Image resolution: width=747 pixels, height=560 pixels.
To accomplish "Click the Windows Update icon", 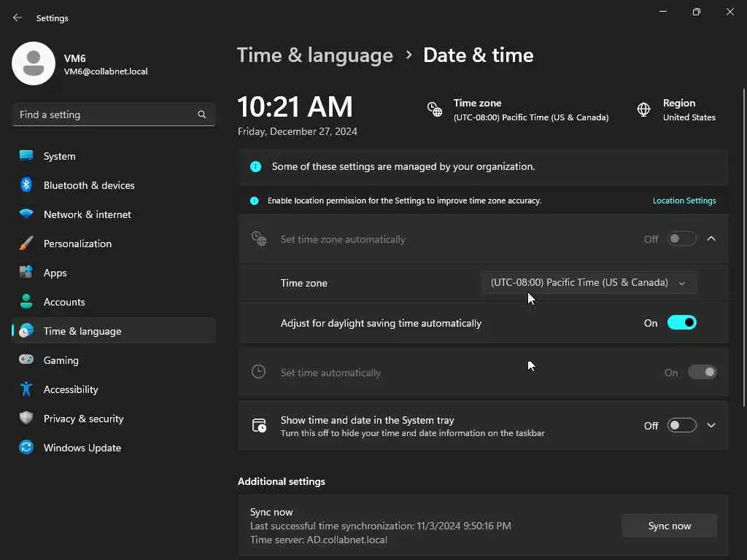I will 26,448.
